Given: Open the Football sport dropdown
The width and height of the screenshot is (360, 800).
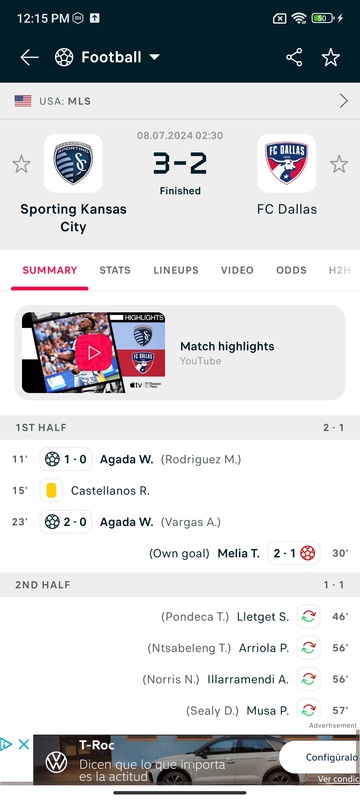Looking at the screenshot, I should point(108,58).
